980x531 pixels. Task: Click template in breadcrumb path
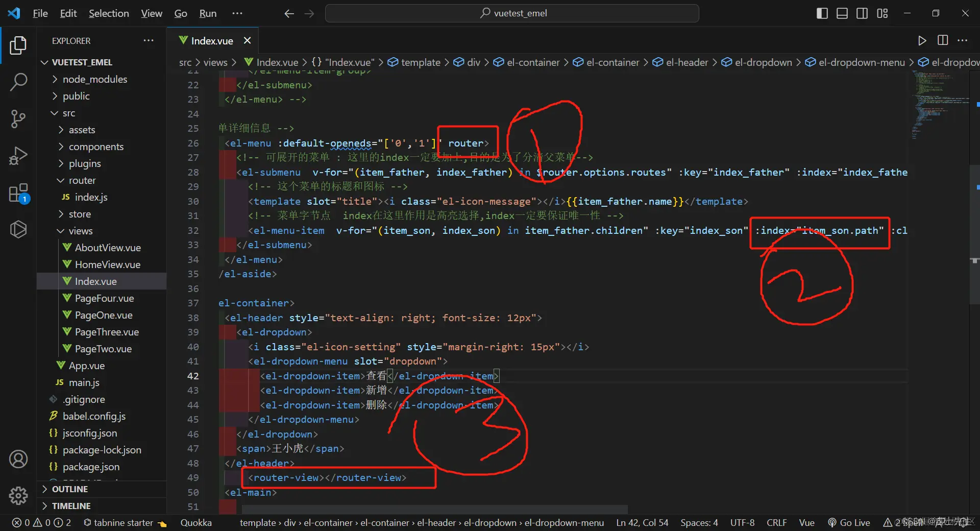click(421, 62)
